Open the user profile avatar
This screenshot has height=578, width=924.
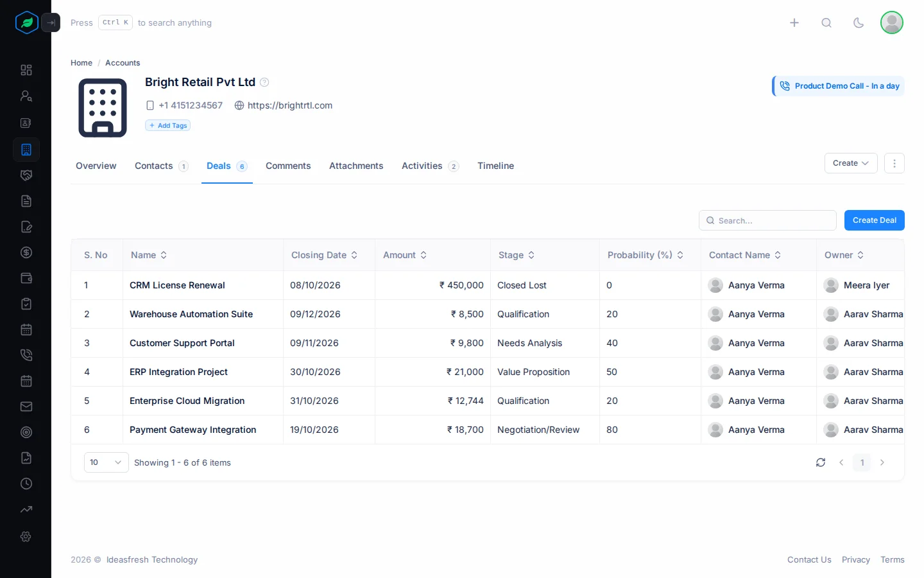(892, 22)
